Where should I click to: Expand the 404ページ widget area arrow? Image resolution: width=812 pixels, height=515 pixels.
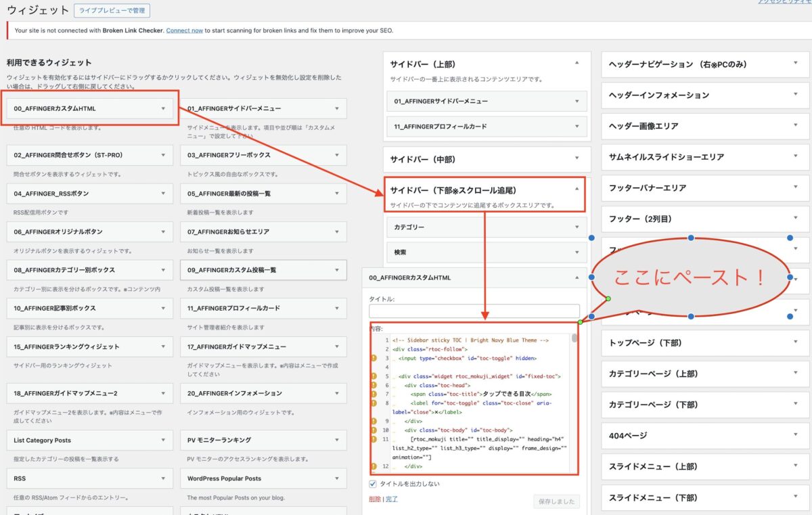click(796, 435)
